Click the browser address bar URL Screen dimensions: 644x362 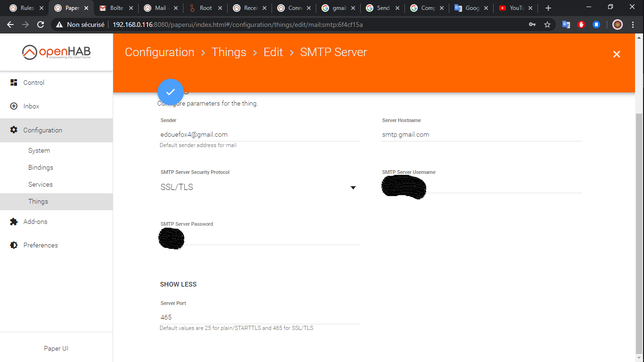[x=238, y=25]
